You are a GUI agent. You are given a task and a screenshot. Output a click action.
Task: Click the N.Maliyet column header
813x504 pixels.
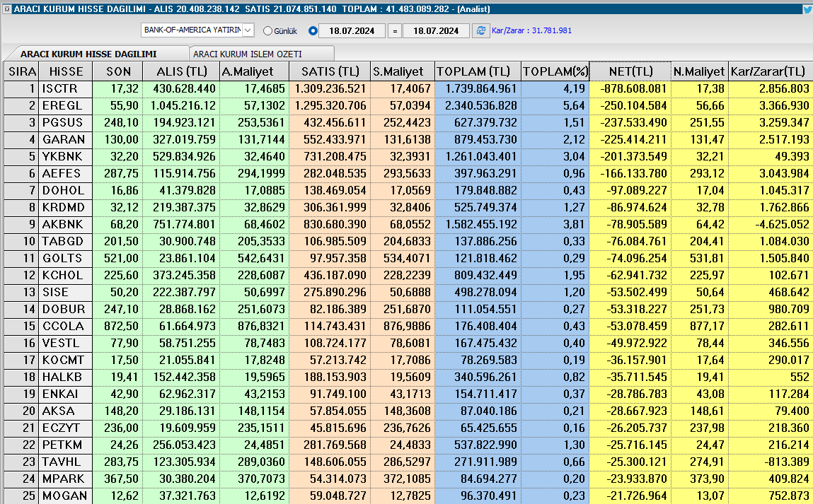click(700, 71)
